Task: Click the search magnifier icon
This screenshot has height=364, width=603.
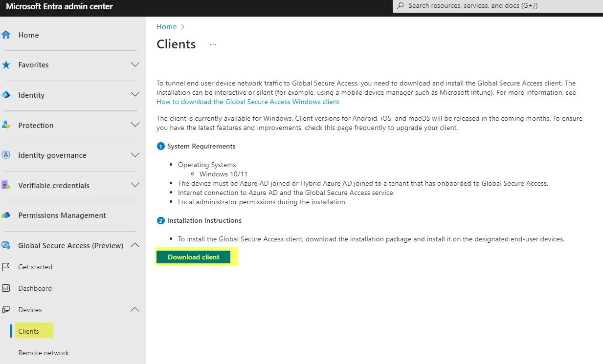Action: coord(401,6)
